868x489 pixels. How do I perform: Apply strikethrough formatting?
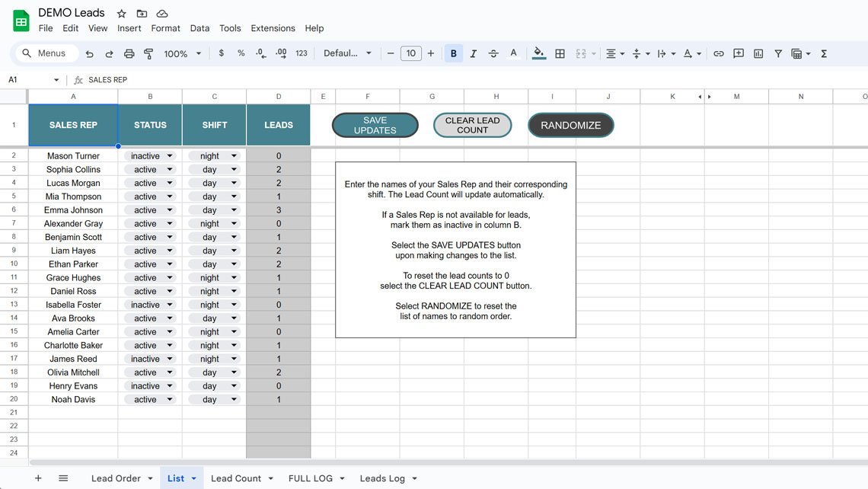point(493,54)
